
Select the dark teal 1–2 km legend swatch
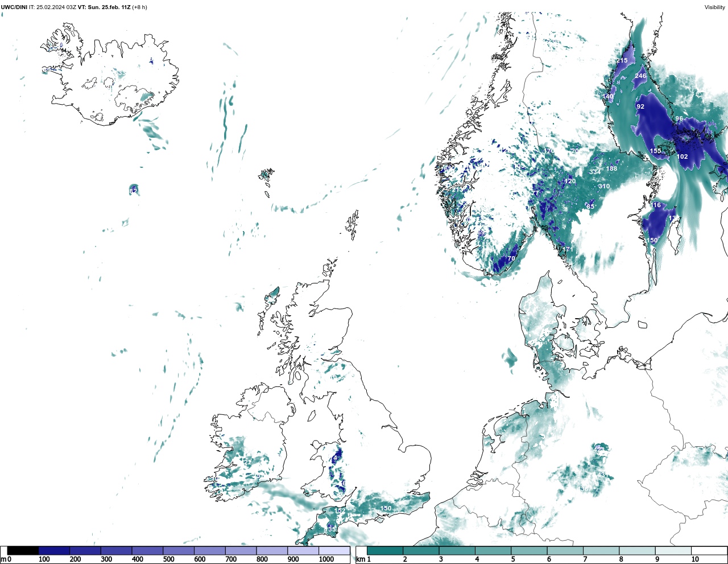pyautogui.click(x=385, y=551)
